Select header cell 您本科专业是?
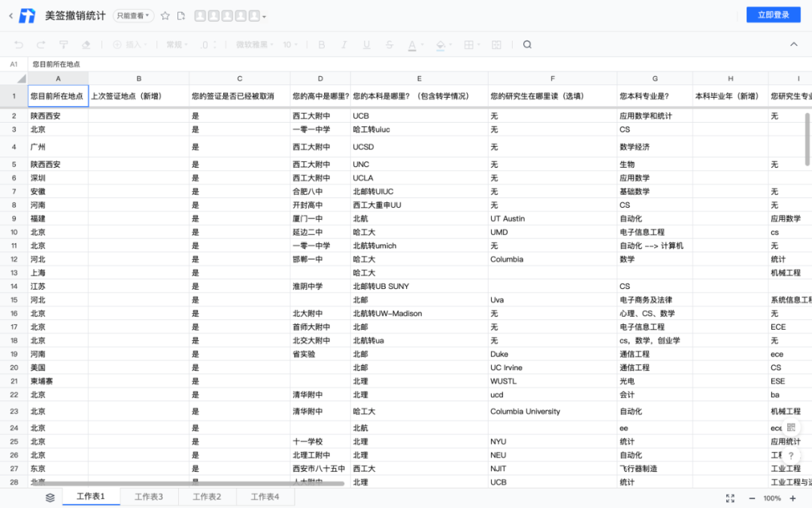The height and width of the screenshot is (508, 812). (655, 96)
